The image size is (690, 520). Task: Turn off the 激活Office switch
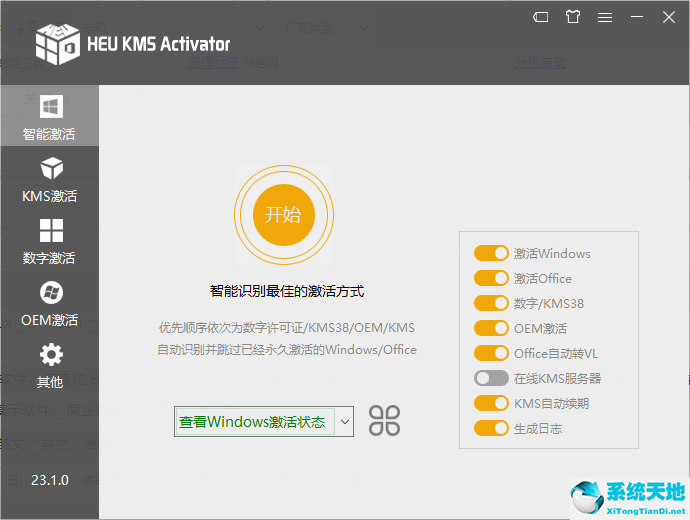click(x=491, y=279)
